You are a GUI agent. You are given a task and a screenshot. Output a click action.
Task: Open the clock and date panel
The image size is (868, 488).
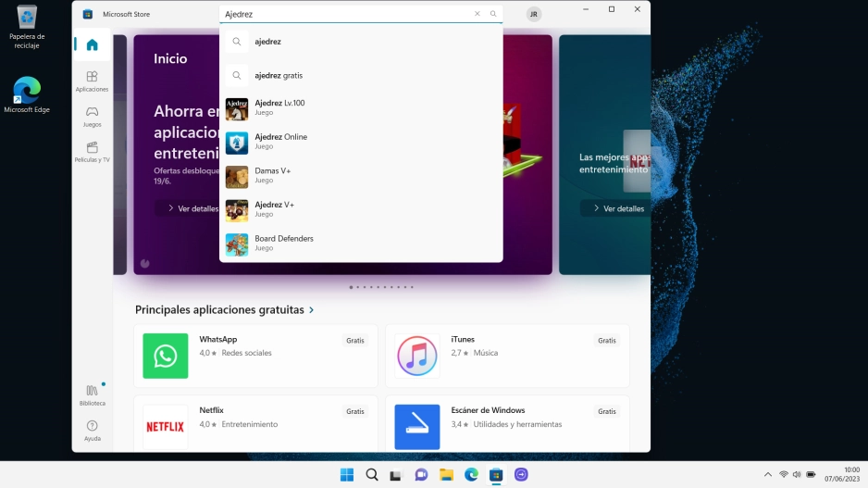842,475
